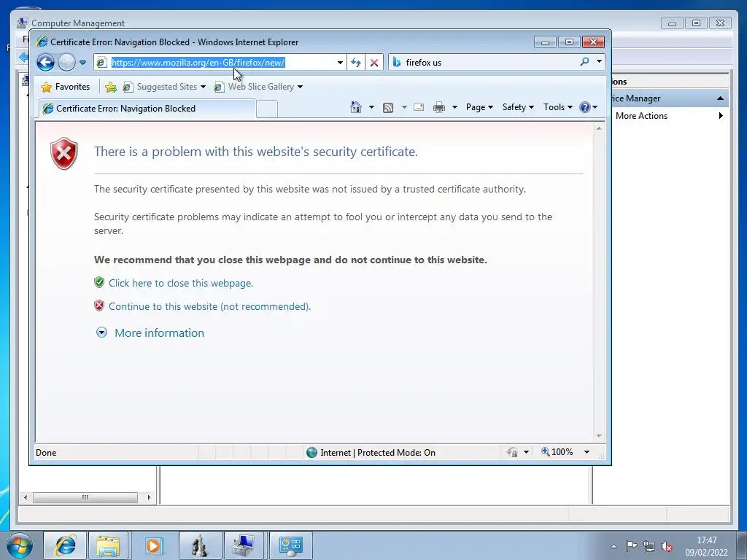Collapse the Device Manager actions header arrow

(720, 98)
